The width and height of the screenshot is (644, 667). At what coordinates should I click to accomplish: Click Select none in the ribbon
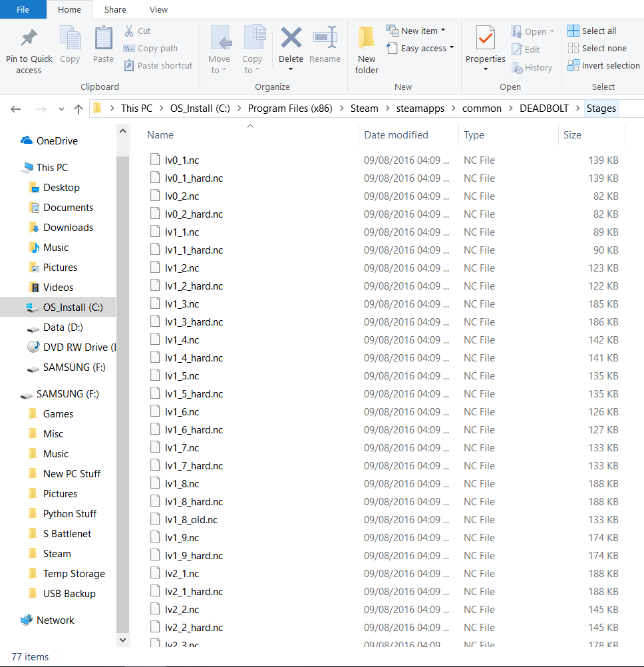coord(597,48)
